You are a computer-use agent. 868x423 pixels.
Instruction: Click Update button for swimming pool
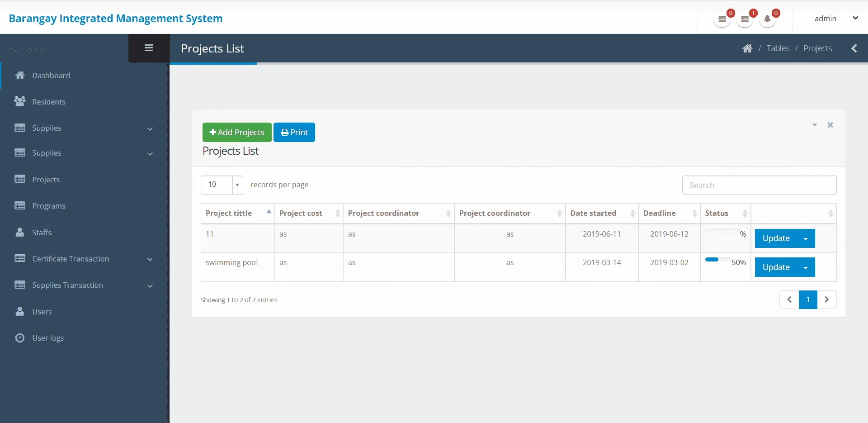tap(776, 267)
